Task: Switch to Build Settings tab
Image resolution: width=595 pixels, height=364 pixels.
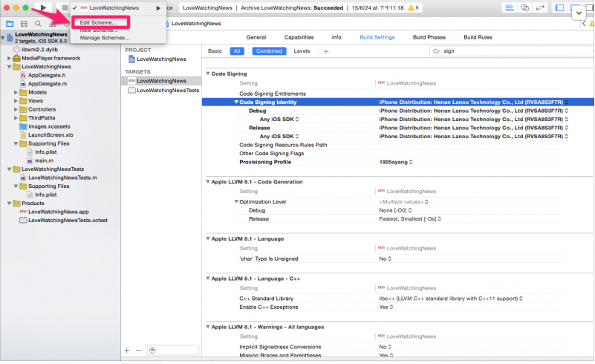Action: 377,37
